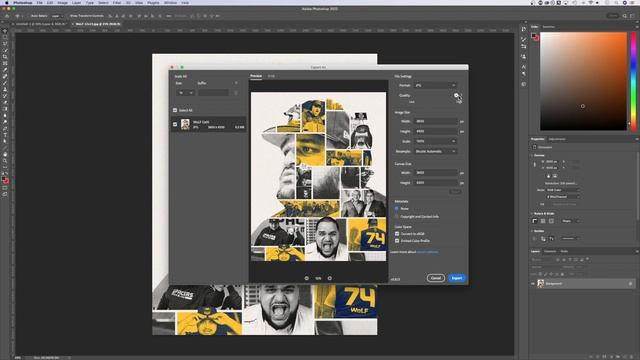Open the Filter menu
Viewport: 640px width, 360px height.
pos(117,2)
